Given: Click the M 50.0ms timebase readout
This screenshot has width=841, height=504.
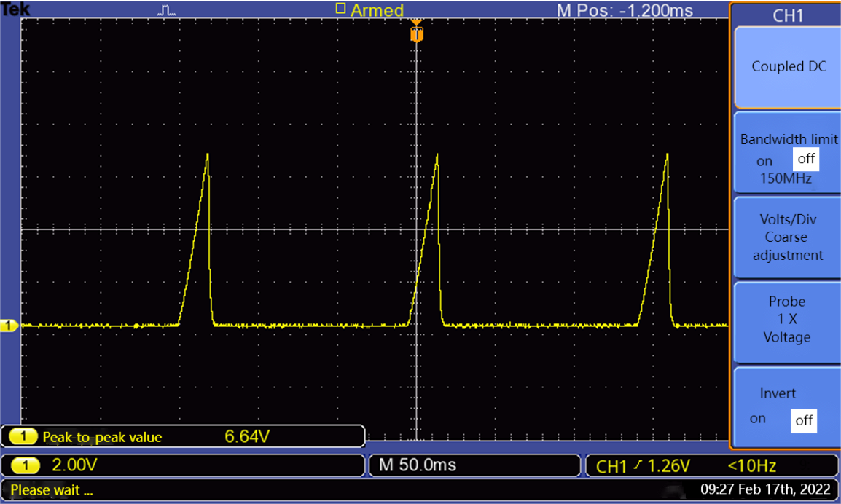Looking at the screenshot, I should [x=418, y=465].
